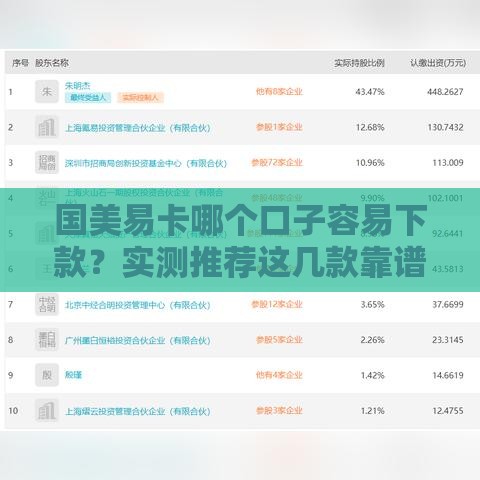Select the 14.6619 capital amount
Image resolution: width=480 pixels, height=480 pixels.
(x=448, y=375)
